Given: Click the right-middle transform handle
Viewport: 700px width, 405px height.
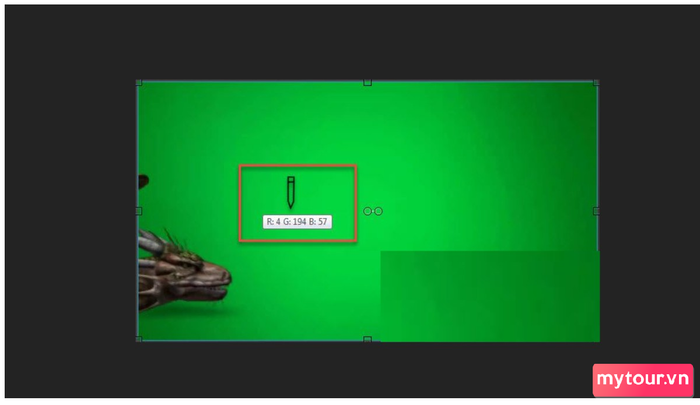Looking at the screenshot, I should pos(596,211).
